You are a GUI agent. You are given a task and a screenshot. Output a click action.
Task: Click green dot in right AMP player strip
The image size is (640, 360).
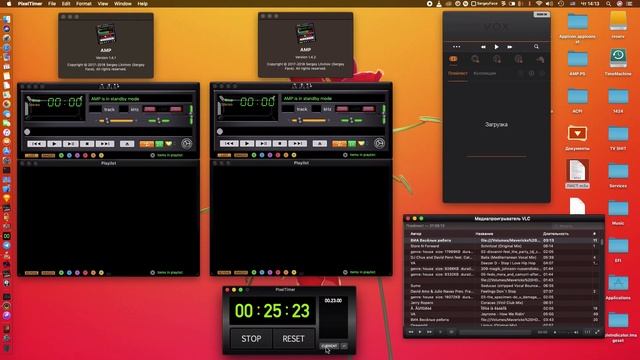click(x=254, y=155)
